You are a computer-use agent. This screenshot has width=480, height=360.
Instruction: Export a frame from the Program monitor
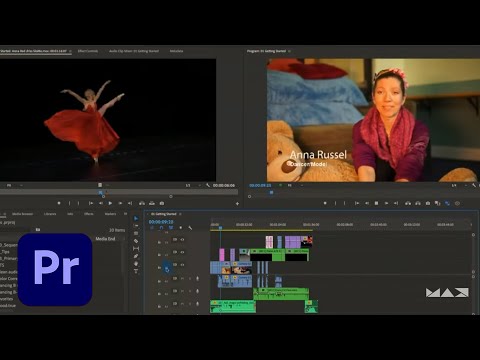(x=428, y=203)
